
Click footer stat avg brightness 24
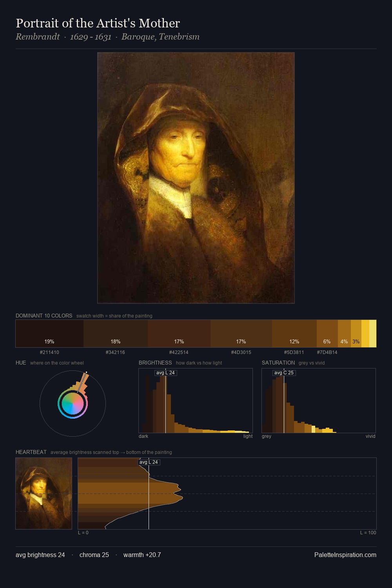[40, 555]
